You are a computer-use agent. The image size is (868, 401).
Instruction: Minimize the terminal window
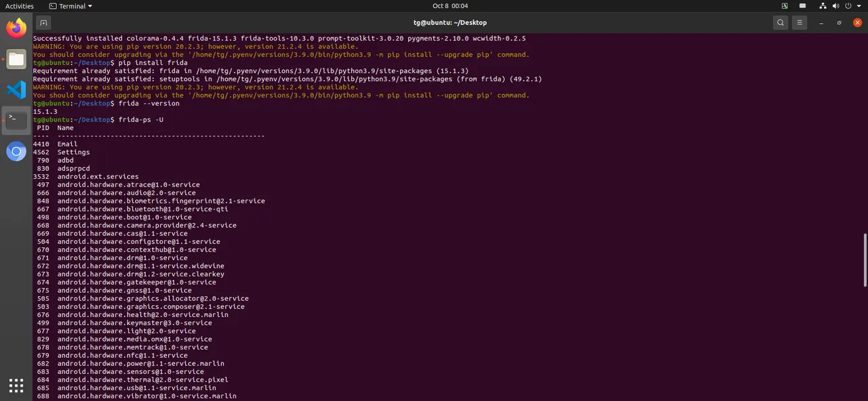pos(822,22)
